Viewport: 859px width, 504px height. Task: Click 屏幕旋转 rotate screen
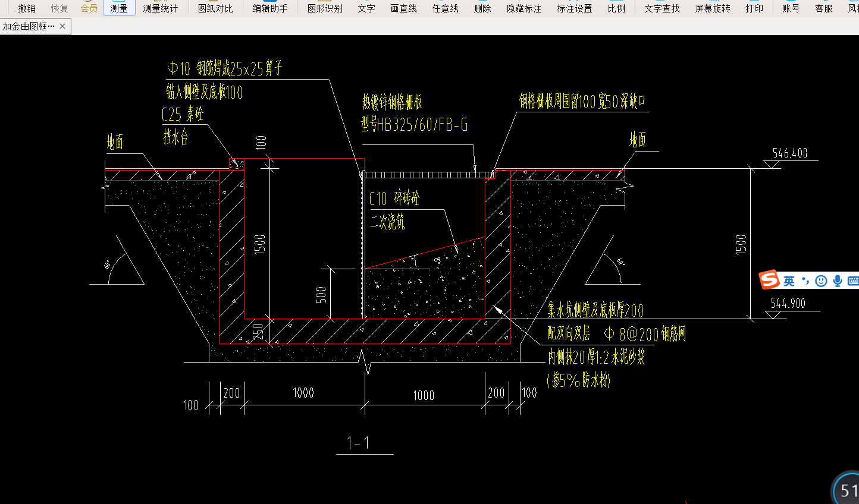pos(713,8)
